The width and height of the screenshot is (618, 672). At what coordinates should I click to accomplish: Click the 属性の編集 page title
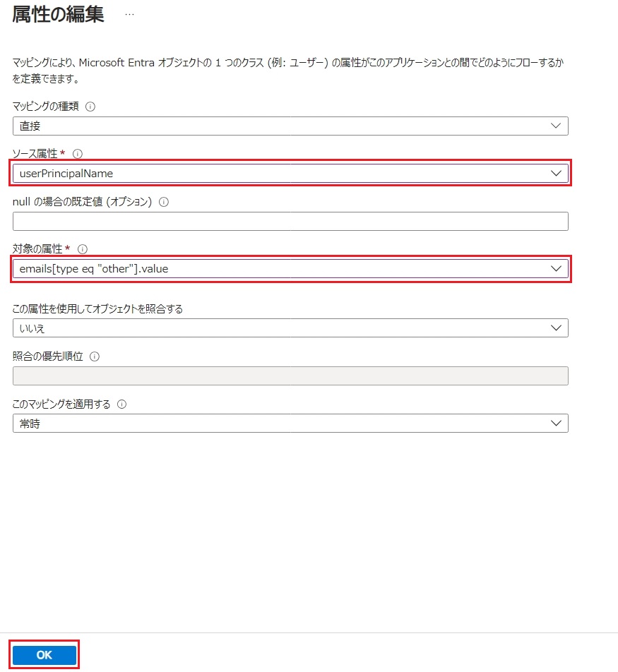coord(58,16)
